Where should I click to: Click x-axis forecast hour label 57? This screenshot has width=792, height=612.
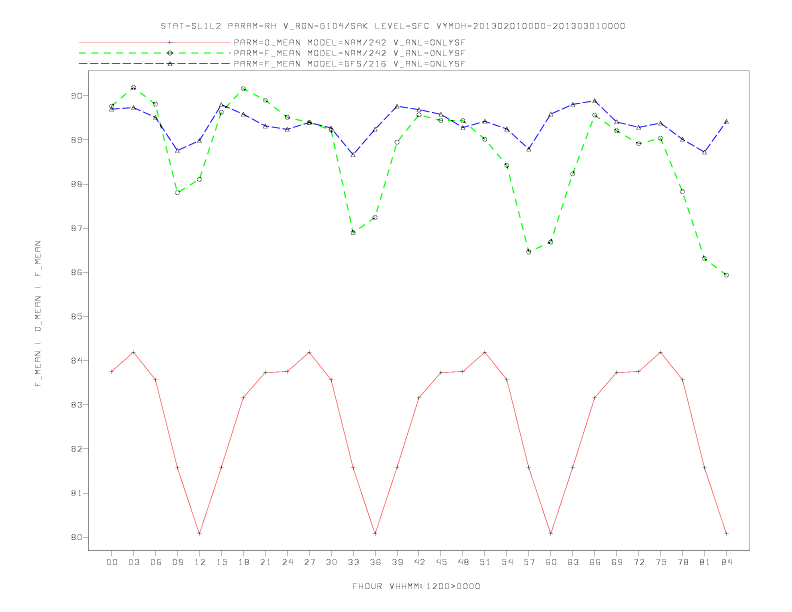(529, 562)
